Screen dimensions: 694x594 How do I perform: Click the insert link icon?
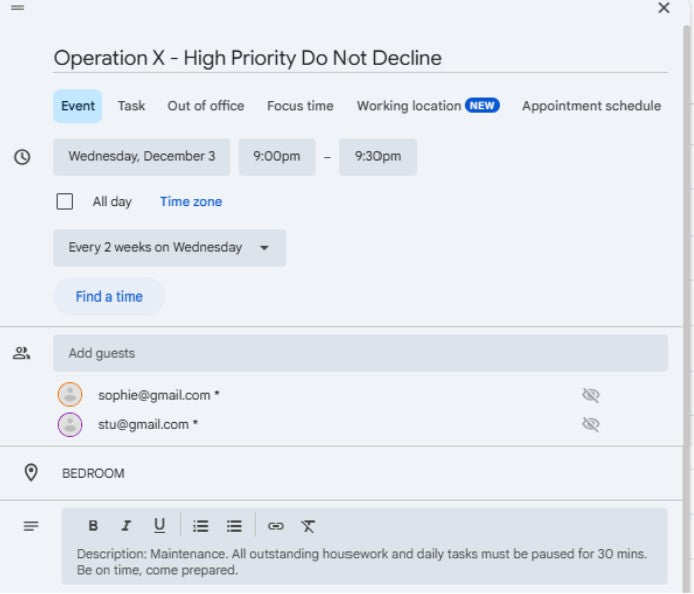point(276,526)
